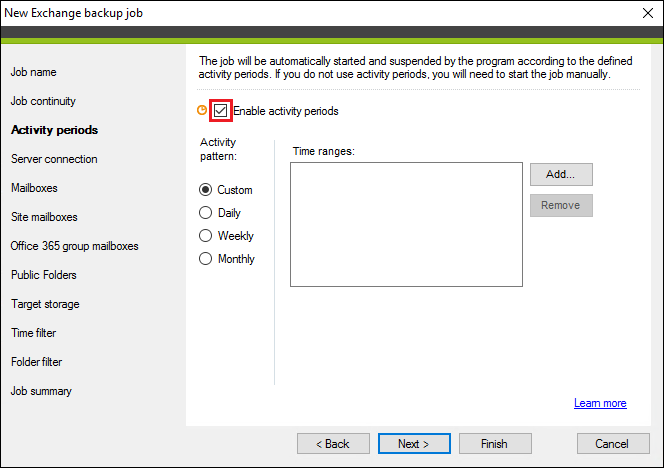Open the Learn more link
This screenshot has width=664, height=468.
pos(600,403)
